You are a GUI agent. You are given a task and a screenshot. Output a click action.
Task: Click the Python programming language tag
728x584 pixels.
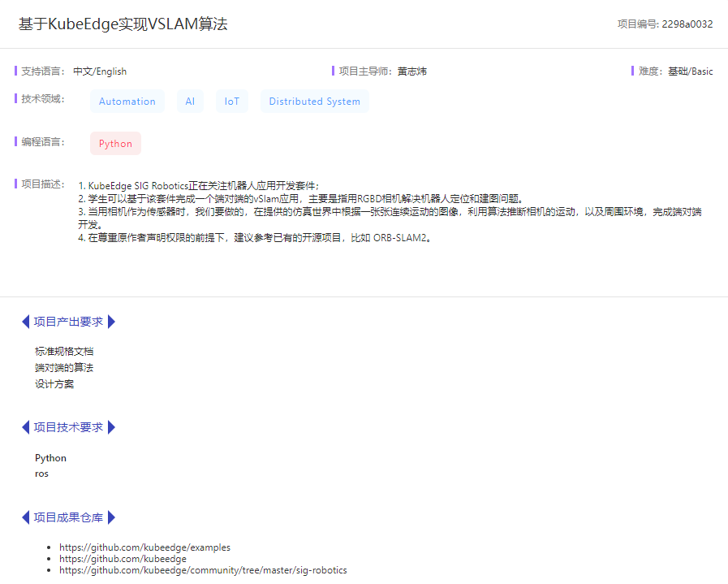pos(115,144)
